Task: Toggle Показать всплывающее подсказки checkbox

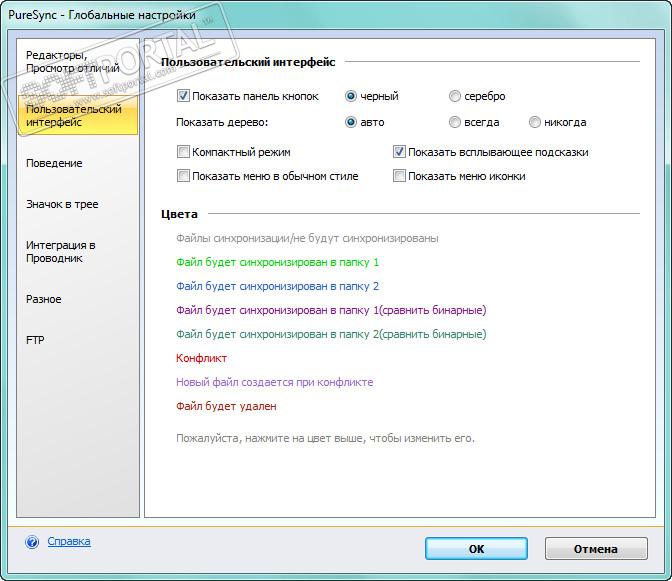Action: coord(399,152)
